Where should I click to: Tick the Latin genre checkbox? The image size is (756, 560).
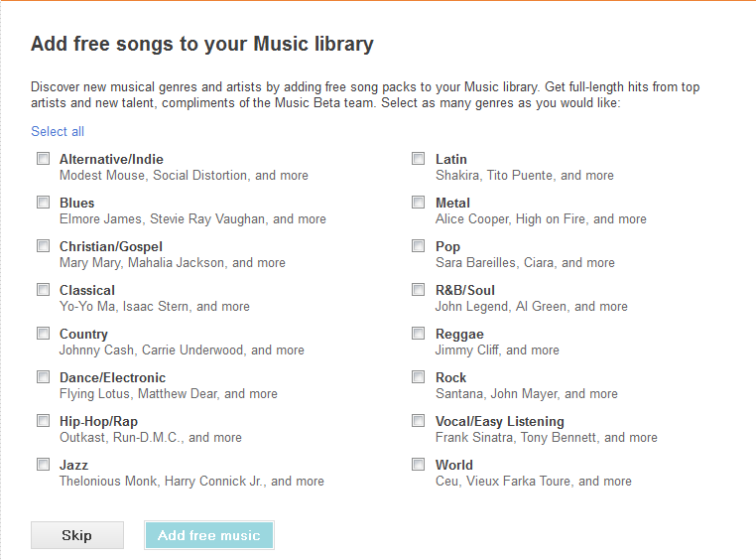(419, 159)
